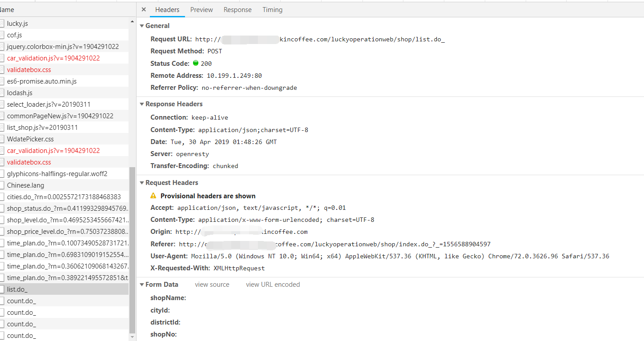This screenshot has width=644, height=341.
Task: Click the shopName form field label
Action: pos(168,298)
